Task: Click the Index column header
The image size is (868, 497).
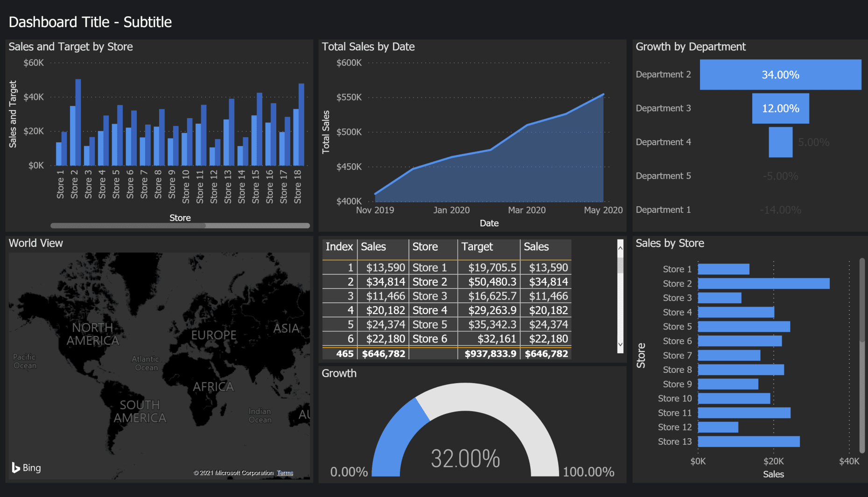Action: click(339, 247)
